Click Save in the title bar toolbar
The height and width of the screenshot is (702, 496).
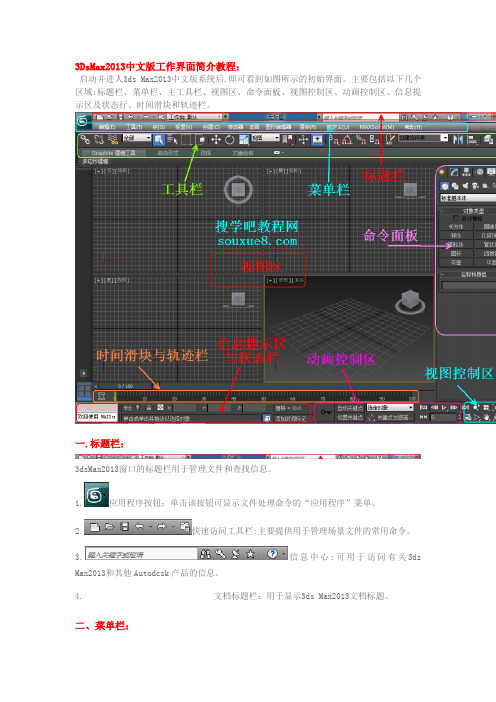[120, 117]
